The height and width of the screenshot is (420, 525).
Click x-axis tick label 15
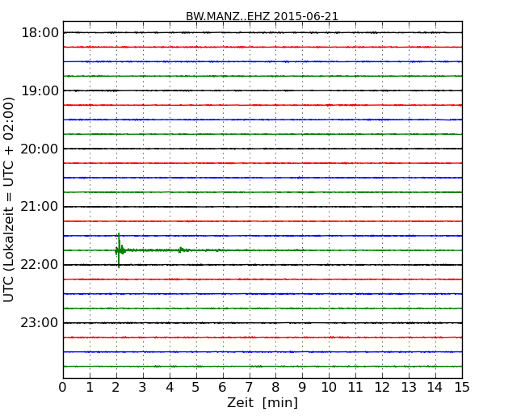462,388
